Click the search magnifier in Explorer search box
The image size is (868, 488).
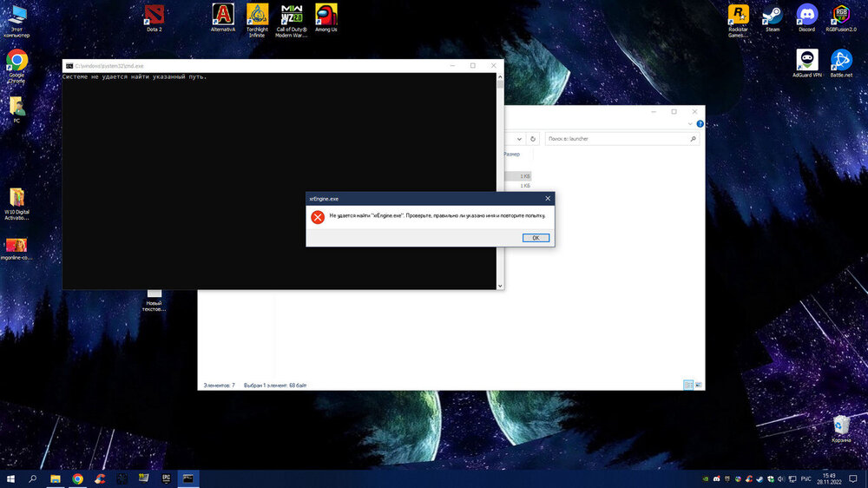tap(693, 139)
